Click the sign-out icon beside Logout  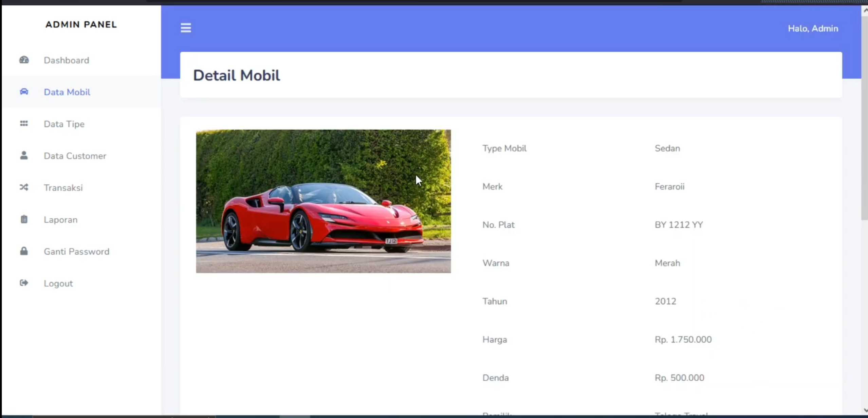[x=24, y=283]
